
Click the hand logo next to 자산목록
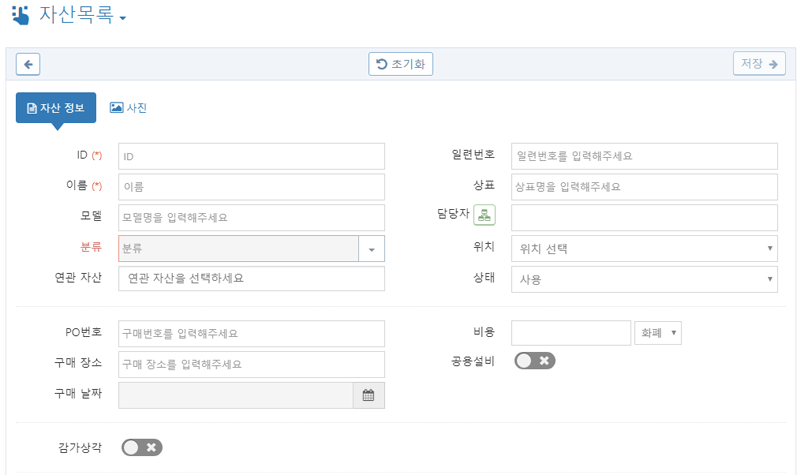coord(21,15)
